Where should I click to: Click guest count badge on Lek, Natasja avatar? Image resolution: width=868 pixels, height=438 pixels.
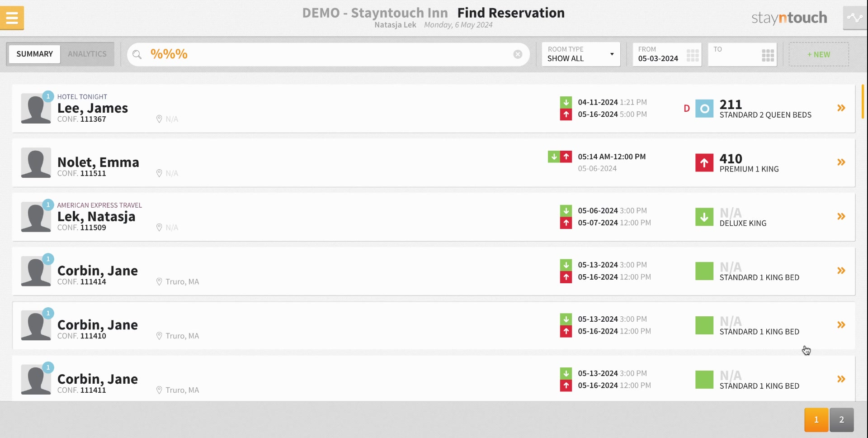pos(48,205)
